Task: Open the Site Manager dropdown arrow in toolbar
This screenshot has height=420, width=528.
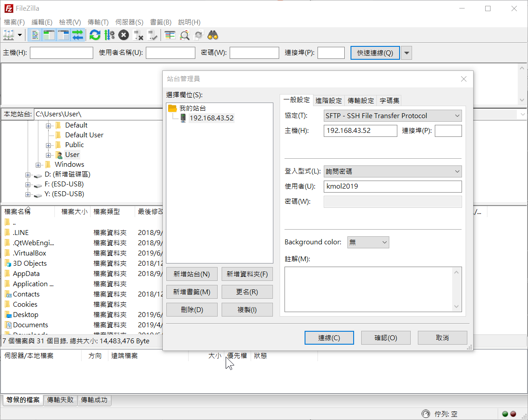Action: 20,35
